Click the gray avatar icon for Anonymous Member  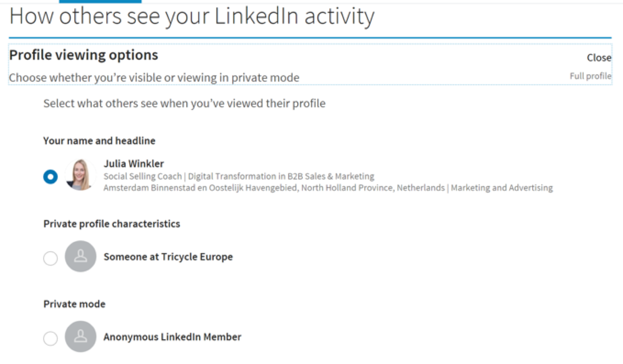(x=81, y=336)
